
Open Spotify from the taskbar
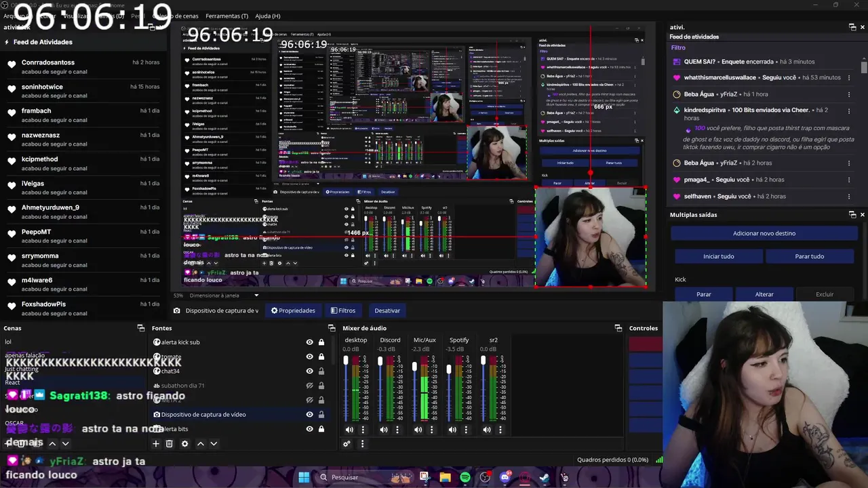[465, 477]
